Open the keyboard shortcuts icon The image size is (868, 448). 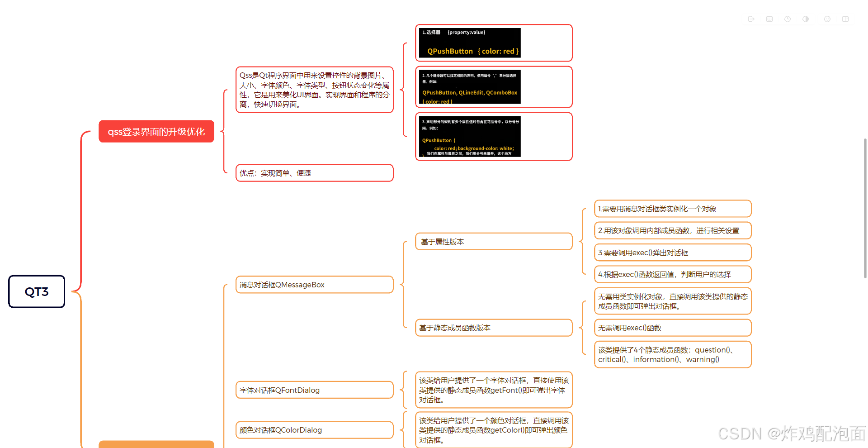[769, 19]
